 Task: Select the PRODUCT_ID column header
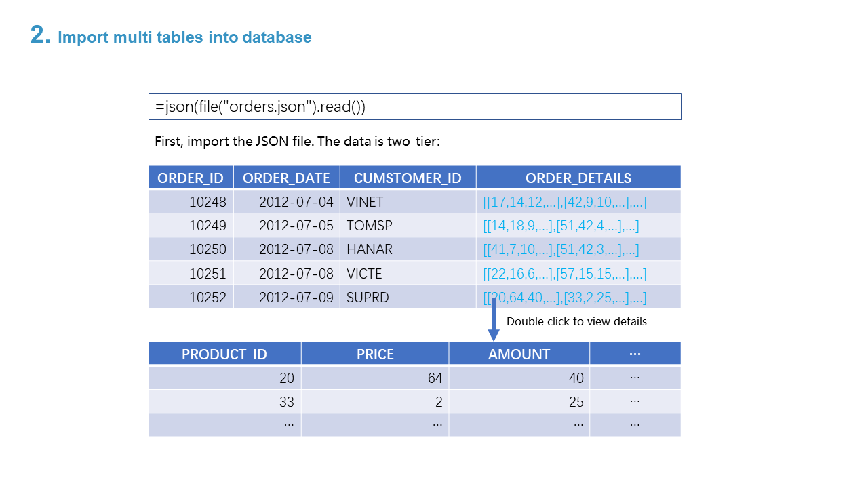[x=224, y=354]
